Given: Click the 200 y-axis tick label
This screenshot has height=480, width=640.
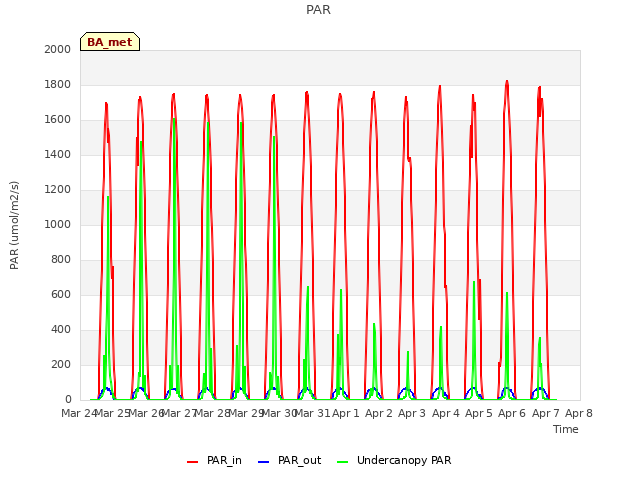Looking at the screenshot, I should (x=61, y=364).
